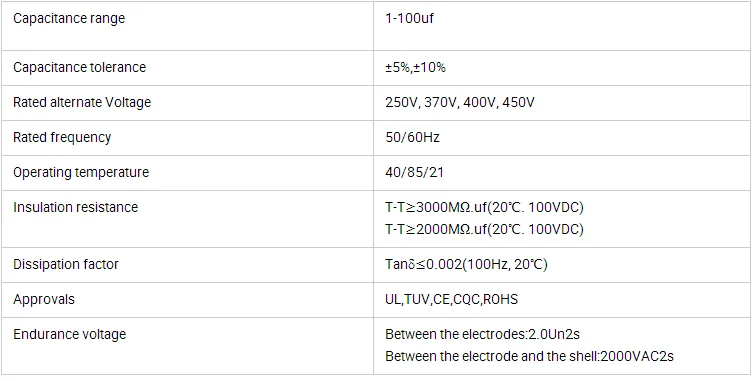Click the Rated alternate Voltage label
The height and width of the screenshot is (381, 753).
point(82,102)
